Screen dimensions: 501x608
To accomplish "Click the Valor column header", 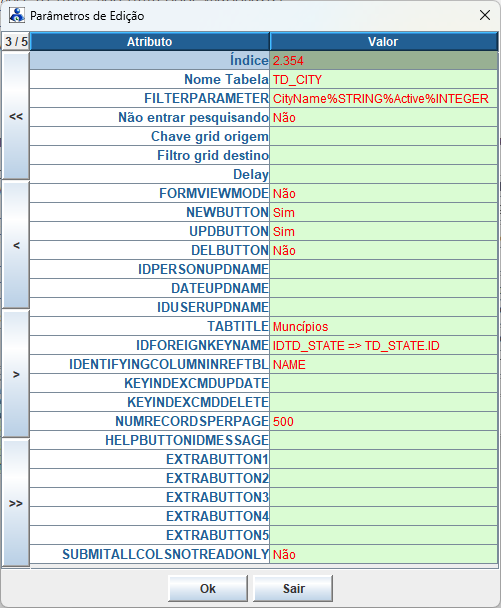I will tap(384, 41).
